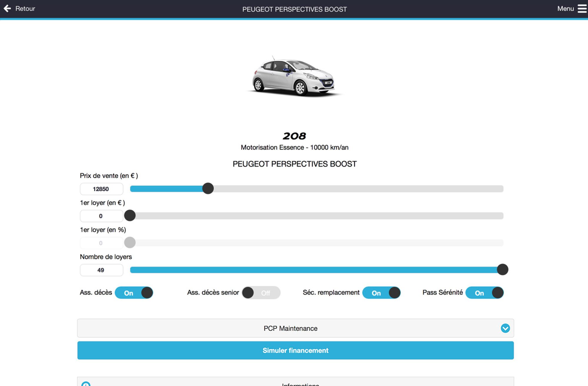Open the Menu label at top right

[x=565, y=9]
